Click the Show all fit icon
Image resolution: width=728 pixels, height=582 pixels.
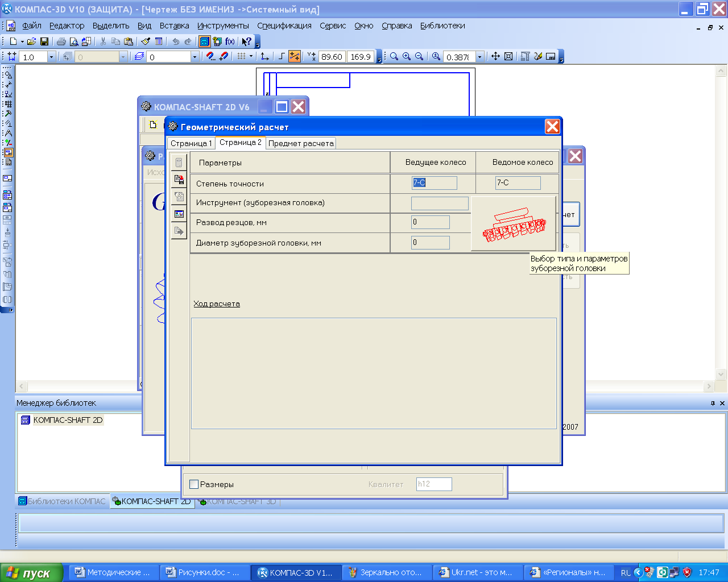[x=508, y=56]
